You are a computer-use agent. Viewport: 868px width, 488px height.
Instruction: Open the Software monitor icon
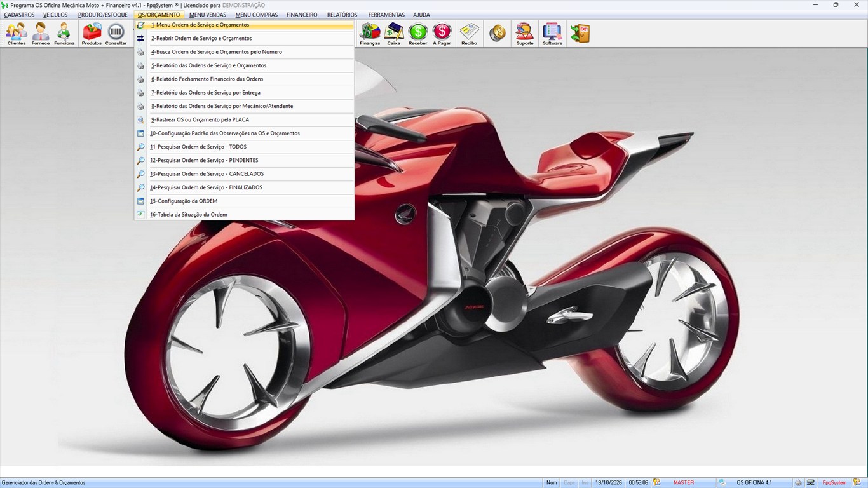pyautogui.click(x=552, y=34)
